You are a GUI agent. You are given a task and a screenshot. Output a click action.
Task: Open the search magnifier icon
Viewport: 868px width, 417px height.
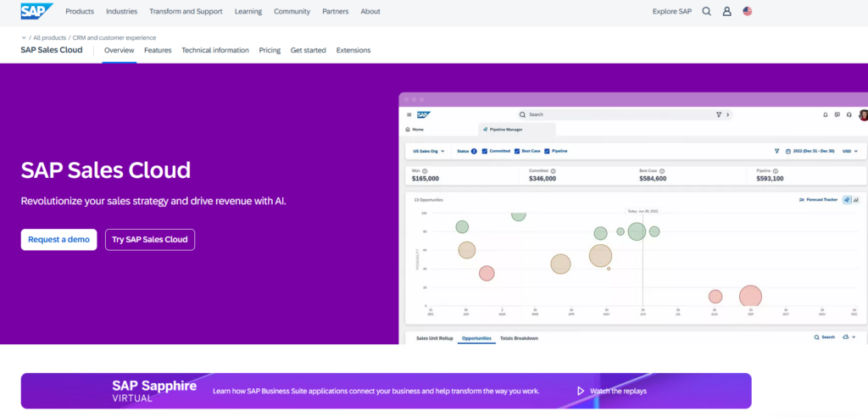(706, 11)
